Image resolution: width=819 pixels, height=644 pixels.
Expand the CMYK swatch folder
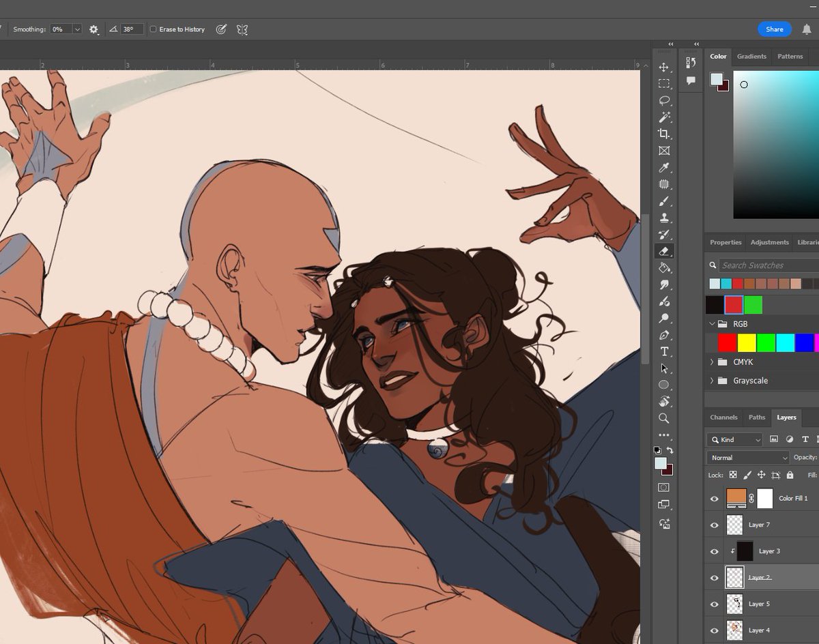tap(713, 362)
